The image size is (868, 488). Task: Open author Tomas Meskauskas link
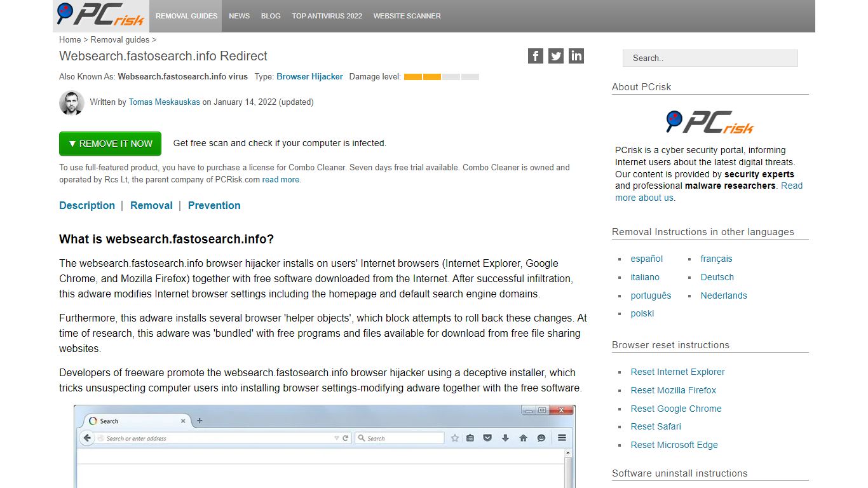[x=164, y=102]
